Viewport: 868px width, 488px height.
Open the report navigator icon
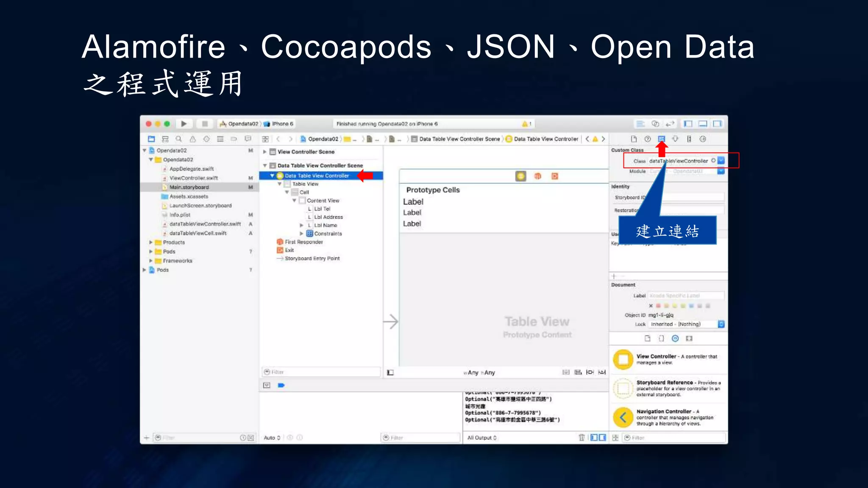[248, 139]
